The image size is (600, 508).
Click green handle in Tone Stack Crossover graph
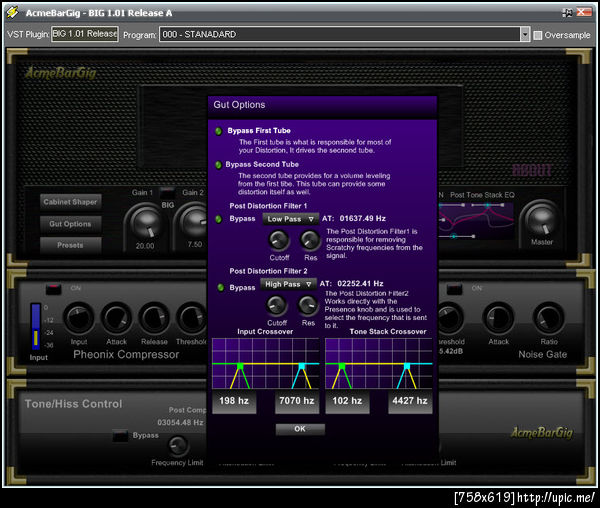342,366
